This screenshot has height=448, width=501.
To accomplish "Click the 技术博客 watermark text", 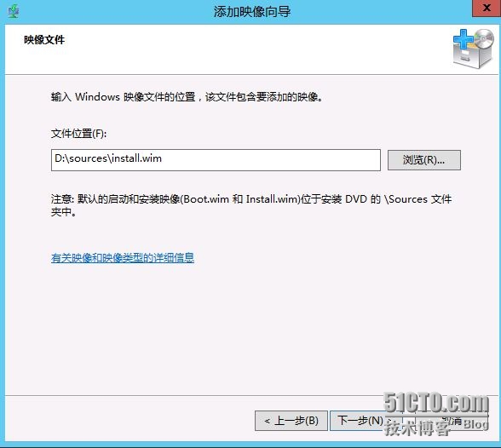I will tap(417, 428).
